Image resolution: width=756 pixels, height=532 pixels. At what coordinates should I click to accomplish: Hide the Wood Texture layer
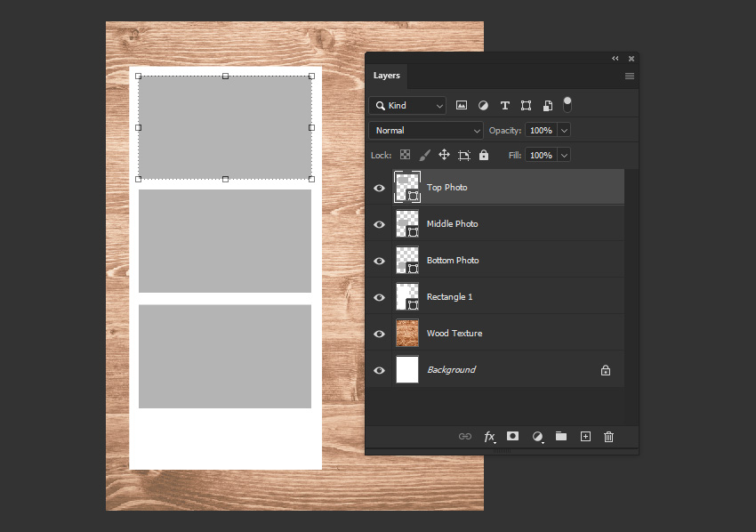click(380, 334)
